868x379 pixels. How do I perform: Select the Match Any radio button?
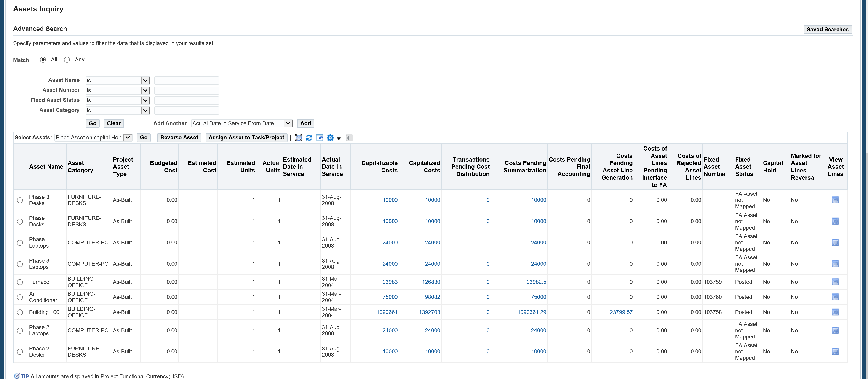coord(67,60)
